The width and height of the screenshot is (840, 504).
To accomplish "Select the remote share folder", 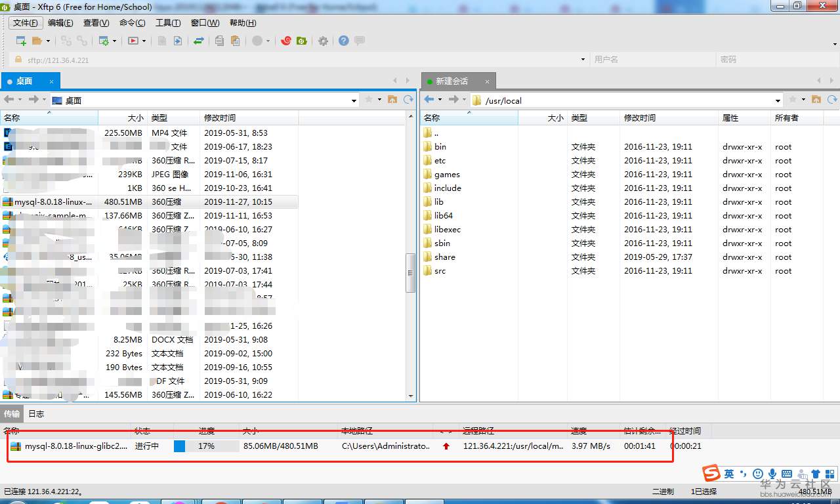I will (x=445, y=257).
